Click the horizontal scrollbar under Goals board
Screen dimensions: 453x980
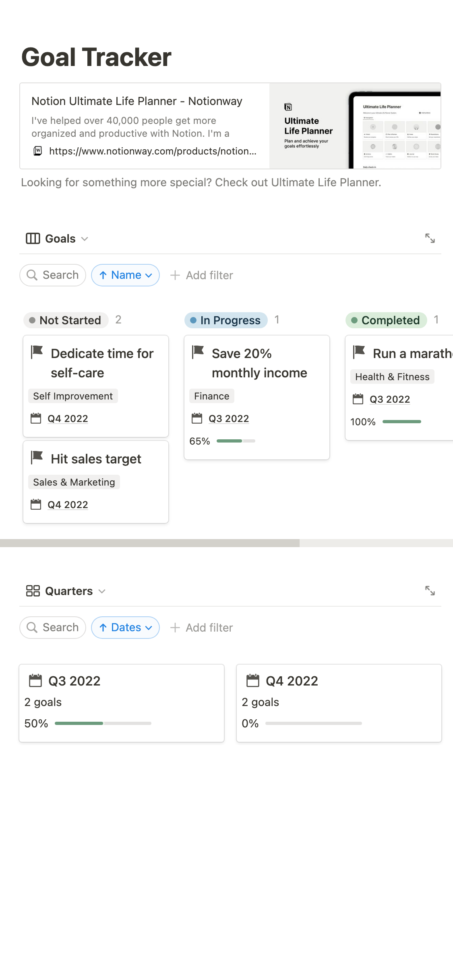(x=150, y=543)
